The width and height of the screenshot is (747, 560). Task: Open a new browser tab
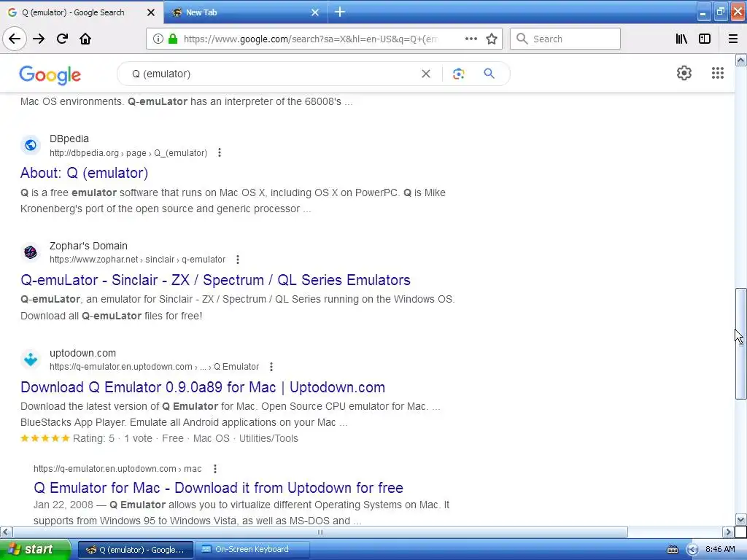340,12
